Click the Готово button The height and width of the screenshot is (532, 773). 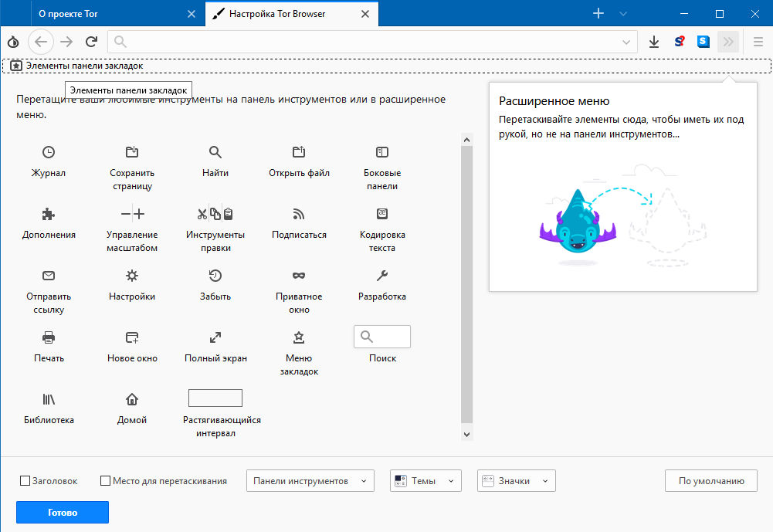pos(63,512)
